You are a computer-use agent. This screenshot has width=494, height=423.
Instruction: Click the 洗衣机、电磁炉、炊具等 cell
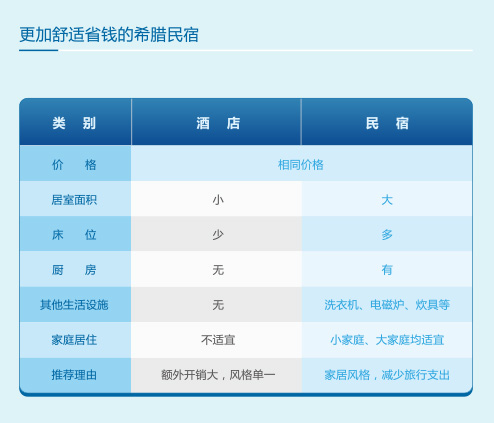click(x=387, y=304)
